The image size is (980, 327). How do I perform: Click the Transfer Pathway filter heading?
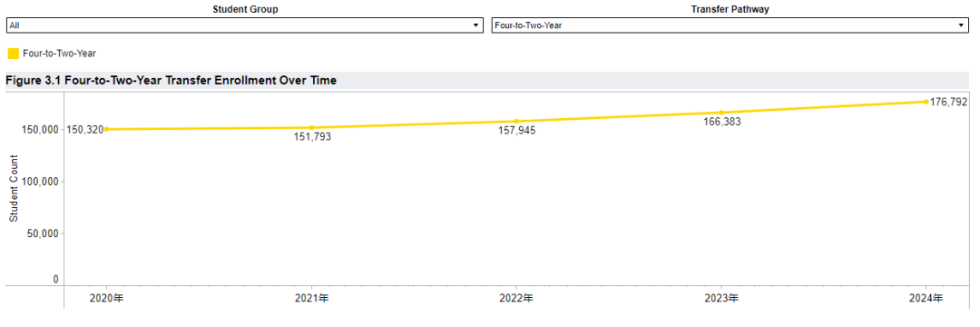[x=730, y=9]
